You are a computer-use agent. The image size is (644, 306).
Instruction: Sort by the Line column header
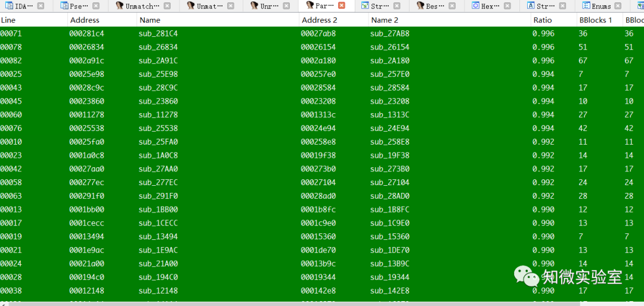click(x=33, y=20)
